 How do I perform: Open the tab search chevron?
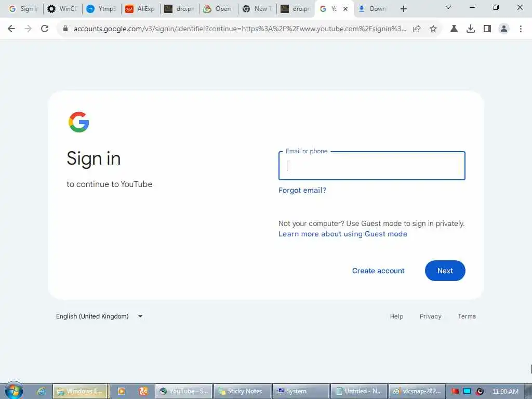(448, 7)
